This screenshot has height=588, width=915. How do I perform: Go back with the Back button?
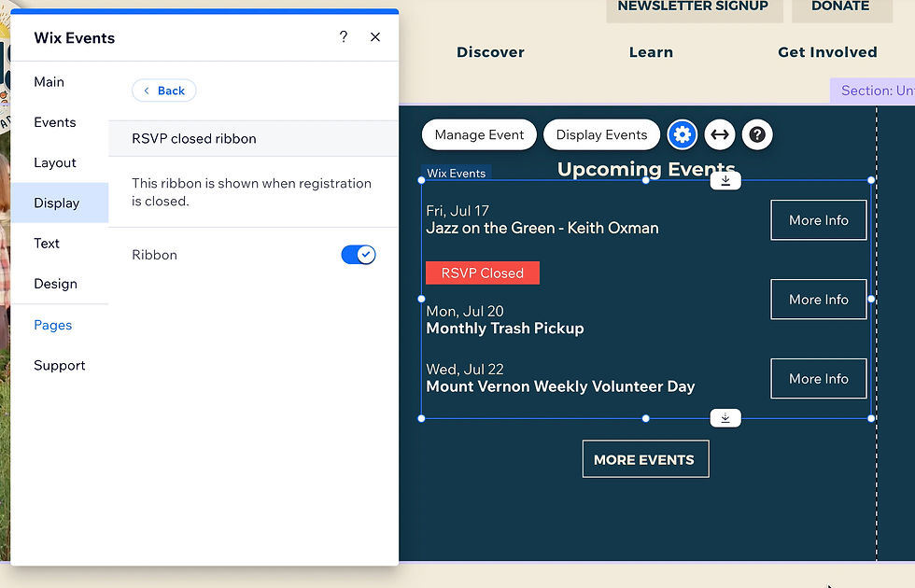[164, 91]
